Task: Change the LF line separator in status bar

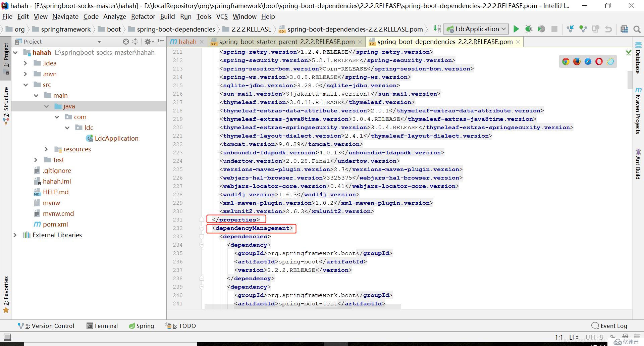Action: click(574, 337)
